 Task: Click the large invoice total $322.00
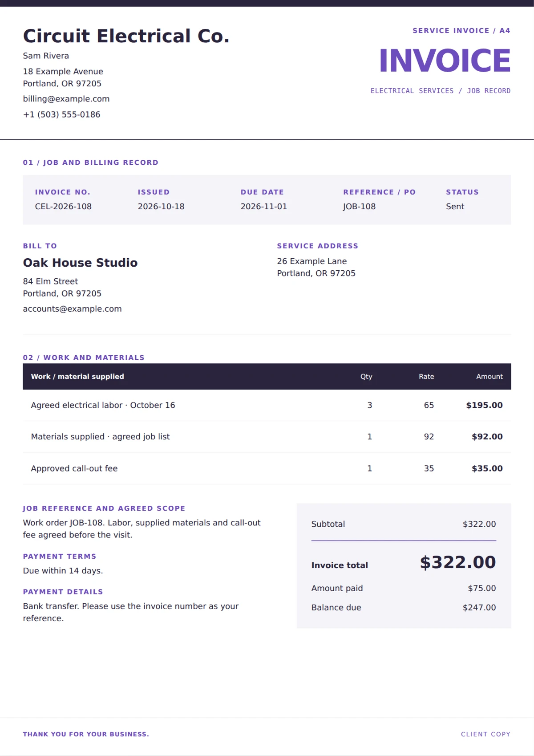[x=458, y=562]
